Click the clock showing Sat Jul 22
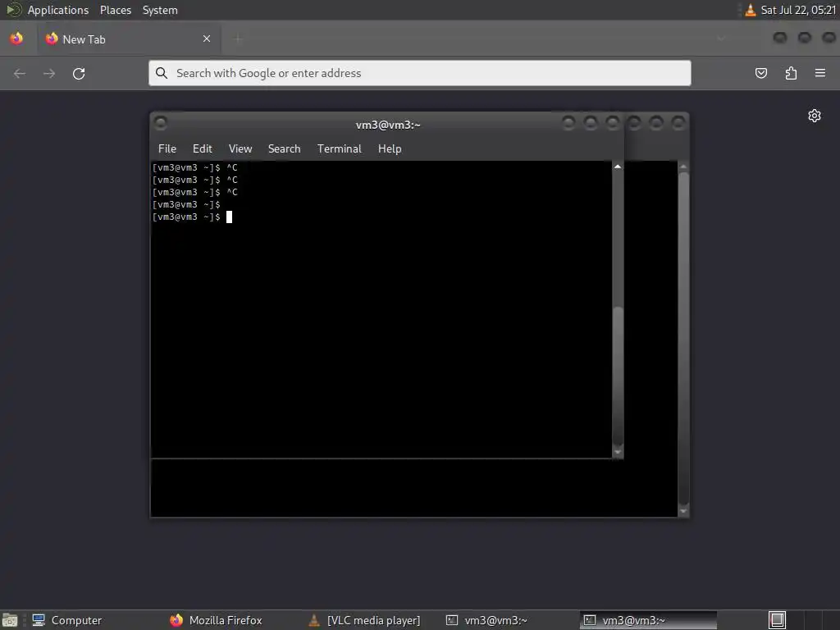The width and height of the screenshot is (840, 630). (798, 10)
